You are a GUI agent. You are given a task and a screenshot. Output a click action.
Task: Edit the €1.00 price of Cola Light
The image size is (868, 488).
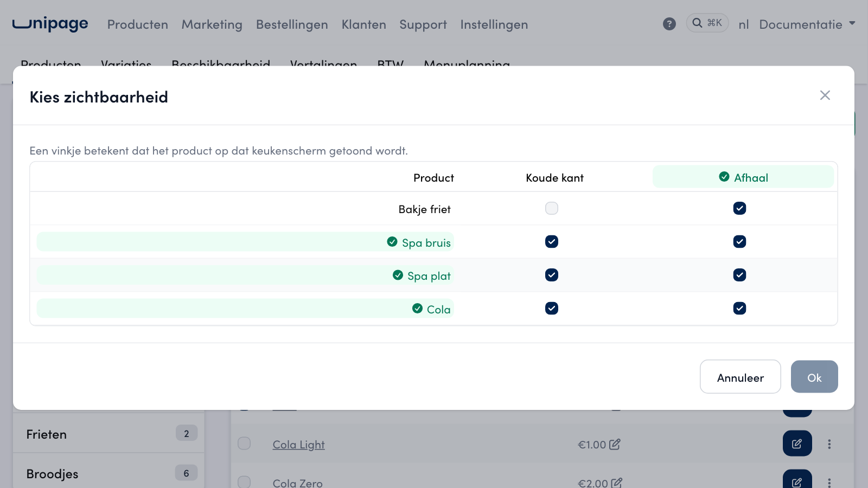click(615, 445)
